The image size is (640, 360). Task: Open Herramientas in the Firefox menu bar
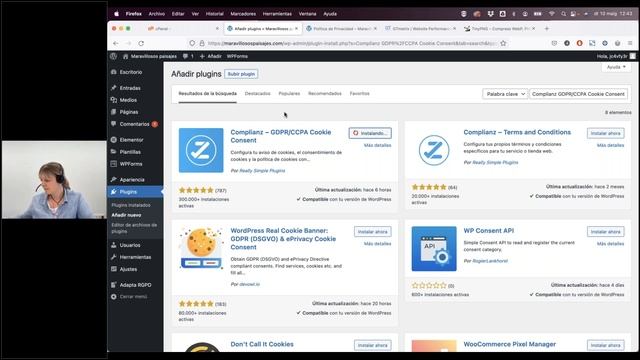(277, 14)
